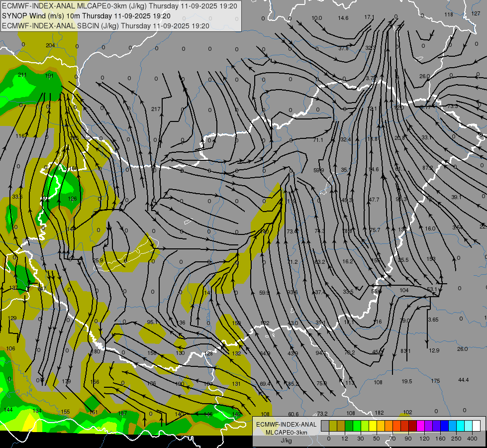
Task: Click the SYNOP Wind 10m header line
Action: click(x=87, y=16)
